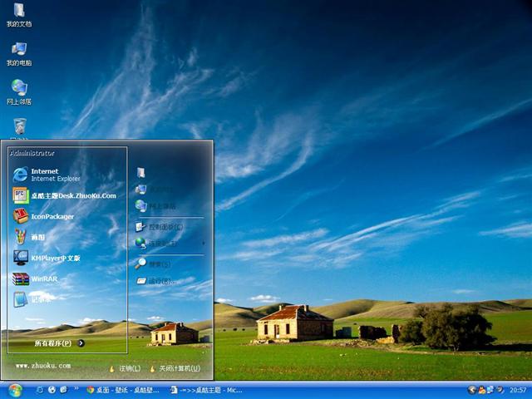The image size is (532, 399).
Task: Click the volume tray icon
Action: click(x=499, y=390)
